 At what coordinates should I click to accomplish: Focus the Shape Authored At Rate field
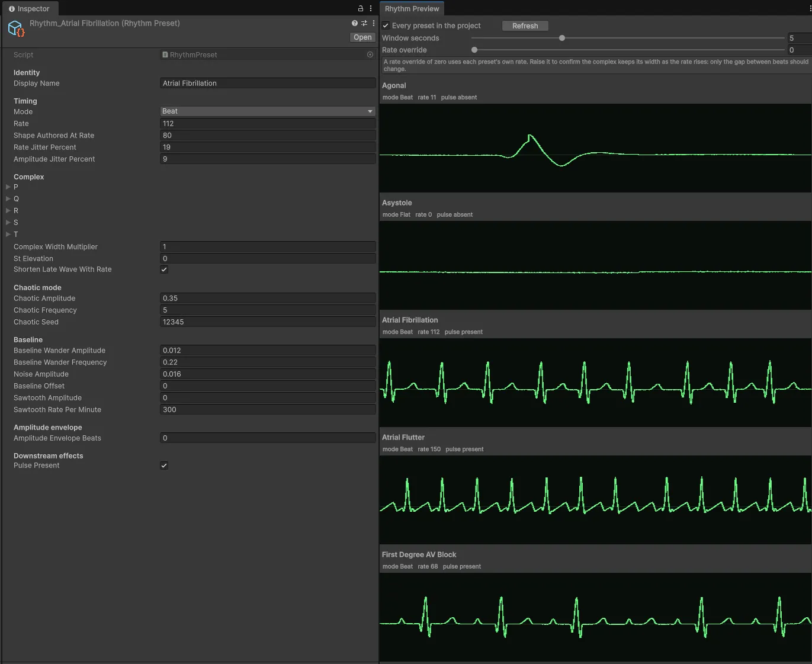(x=268, y=136)
